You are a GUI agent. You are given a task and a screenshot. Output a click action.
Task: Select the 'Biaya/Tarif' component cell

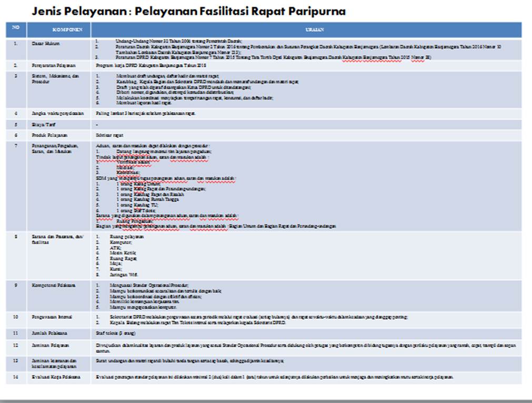[x=42, y=125]
